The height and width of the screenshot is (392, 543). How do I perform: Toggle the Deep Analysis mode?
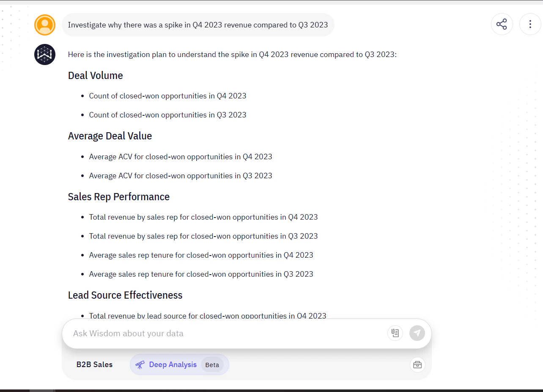tap(173, 365)
